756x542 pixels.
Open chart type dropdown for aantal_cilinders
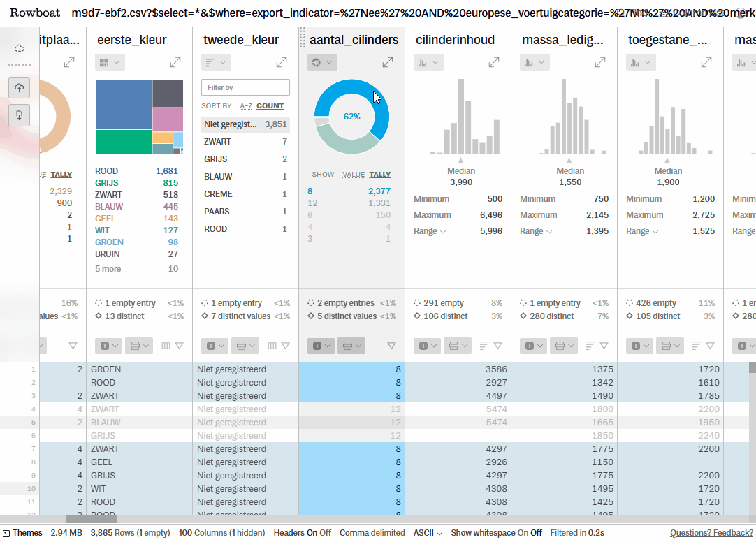pyautogui.click(x=321, y=63)
